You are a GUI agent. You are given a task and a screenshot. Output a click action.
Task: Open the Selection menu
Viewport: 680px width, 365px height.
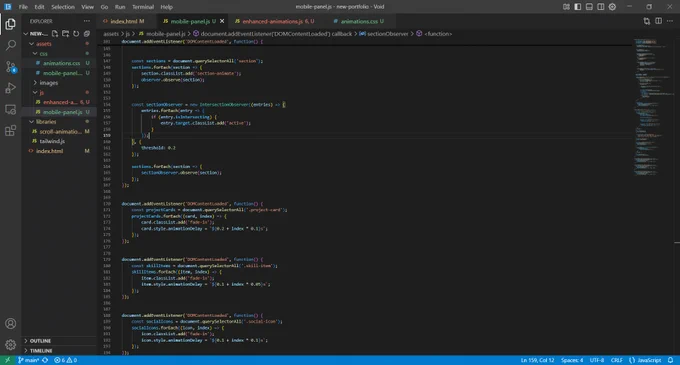click(63, 7)
